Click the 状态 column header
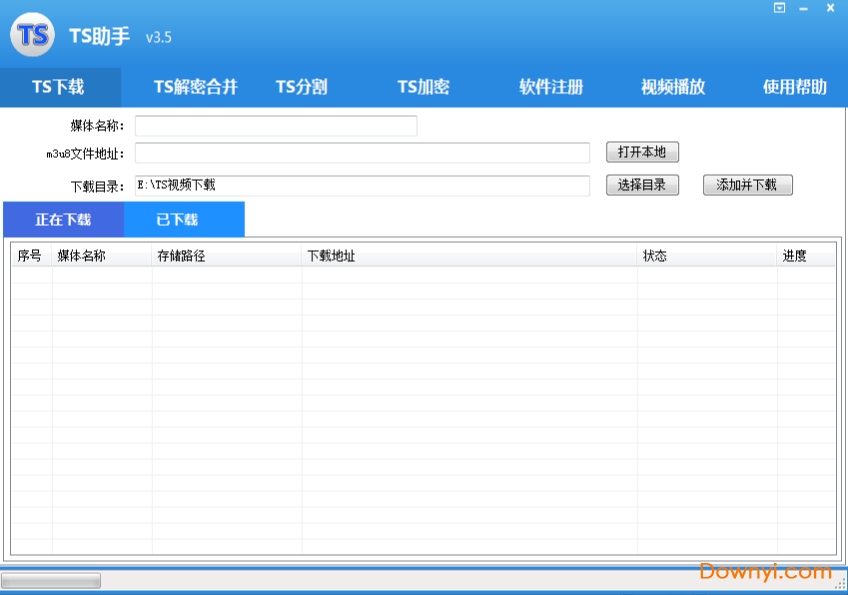This screenshot has height=595, width=848. [x=706, y=256]
